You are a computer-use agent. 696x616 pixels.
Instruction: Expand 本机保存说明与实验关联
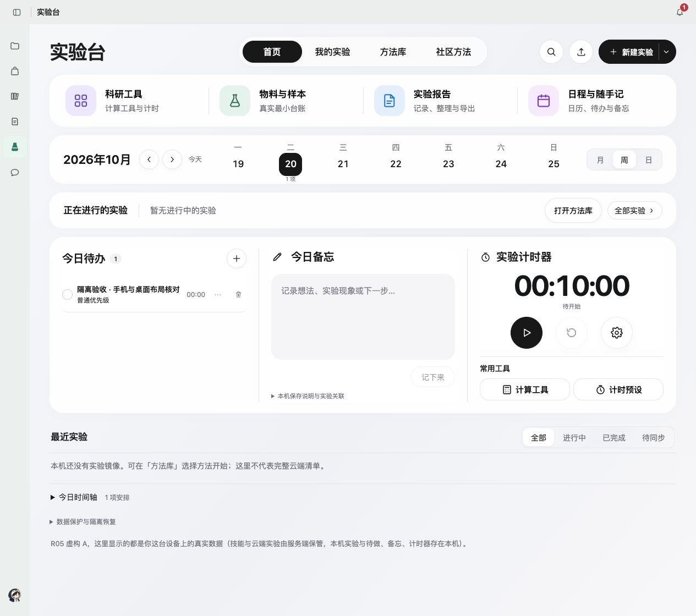[308, 396]
